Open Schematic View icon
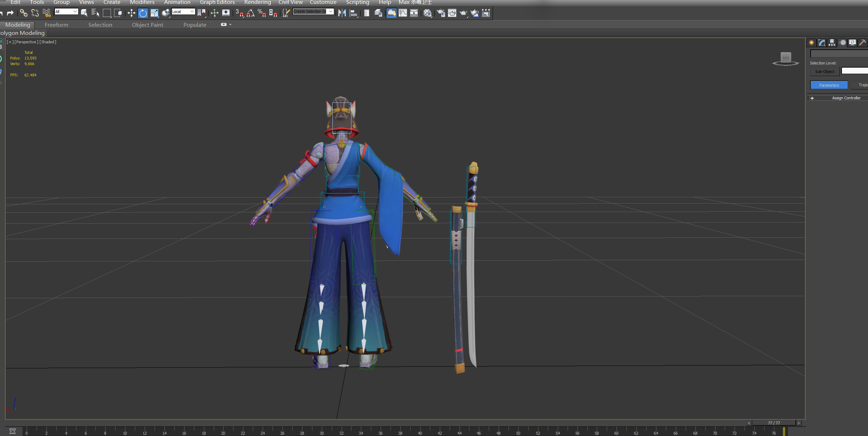The image size is (868, 436). coord(414,13)
